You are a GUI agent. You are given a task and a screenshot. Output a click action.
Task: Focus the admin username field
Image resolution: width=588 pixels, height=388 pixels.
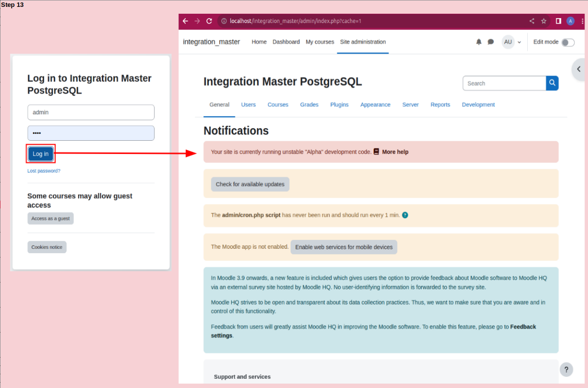pos(91,112)
